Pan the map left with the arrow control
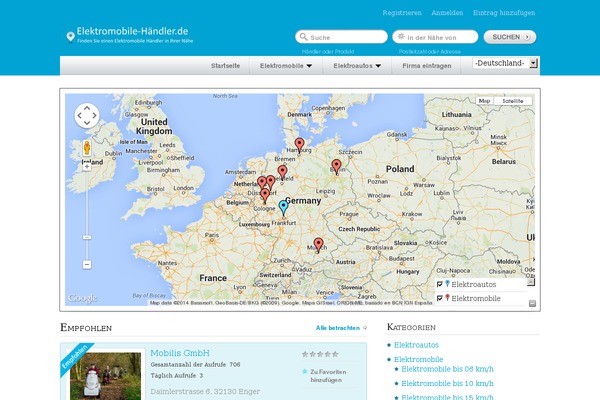Image resolution: width=600 pixels, height=400 pixels. (x=80, y=116)
